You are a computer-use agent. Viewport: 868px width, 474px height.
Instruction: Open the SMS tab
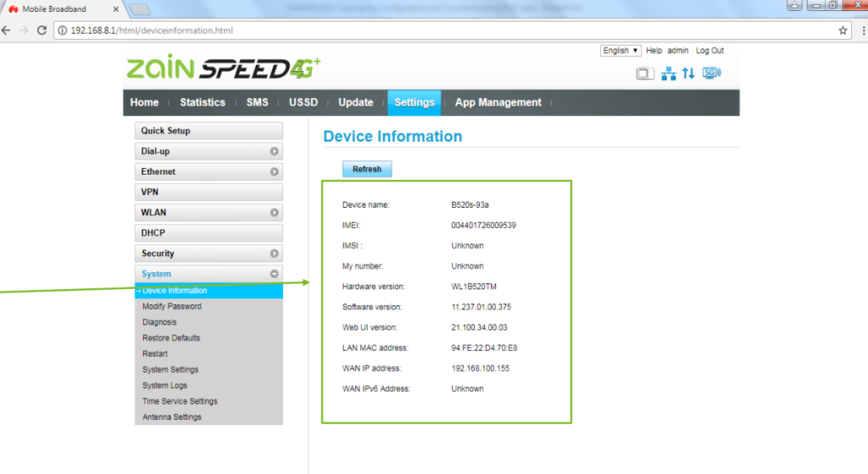point(258,103)
